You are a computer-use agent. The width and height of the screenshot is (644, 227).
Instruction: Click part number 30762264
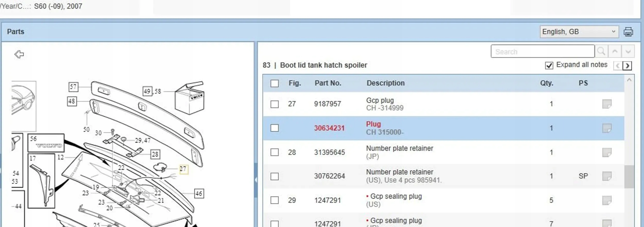[x=329, y=176]
